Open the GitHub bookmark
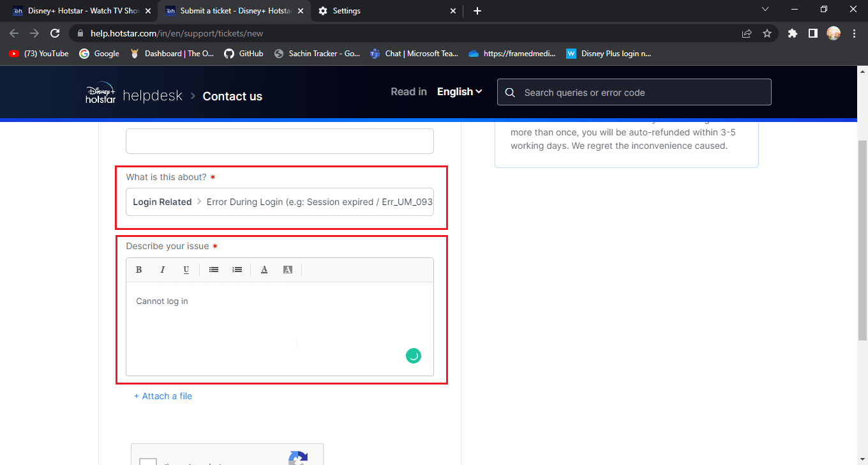Screen dimensions: 868x465 point(244,54)
